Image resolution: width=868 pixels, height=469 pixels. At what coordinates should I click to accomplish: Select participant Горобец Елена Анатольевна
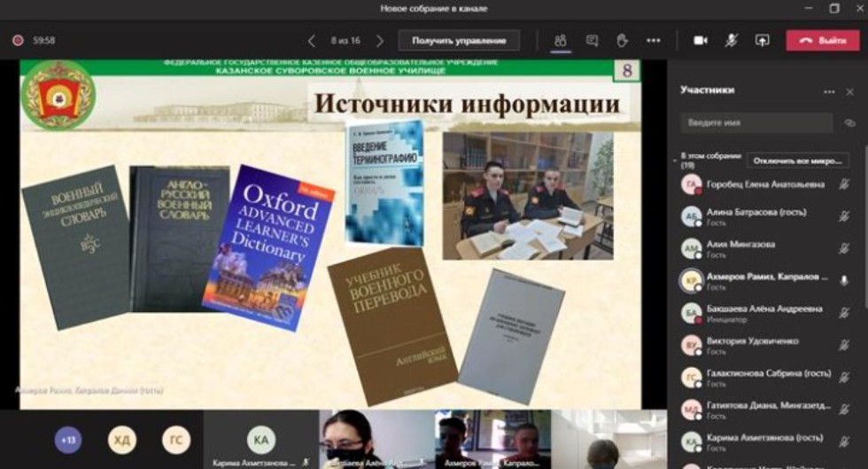click(765, 184)
